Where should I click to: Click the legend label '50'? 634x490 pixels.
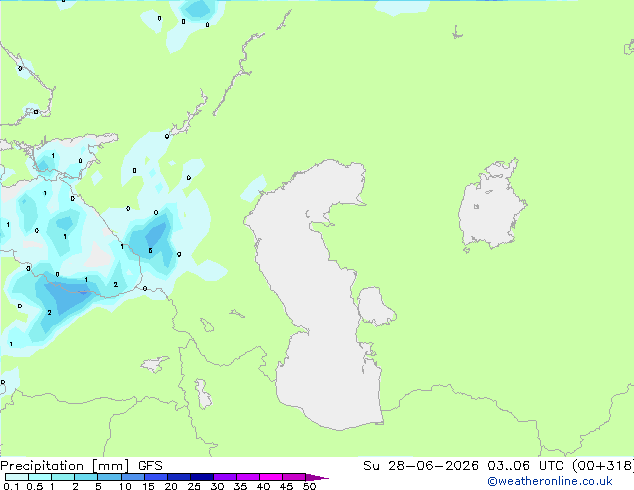(309, 486)
